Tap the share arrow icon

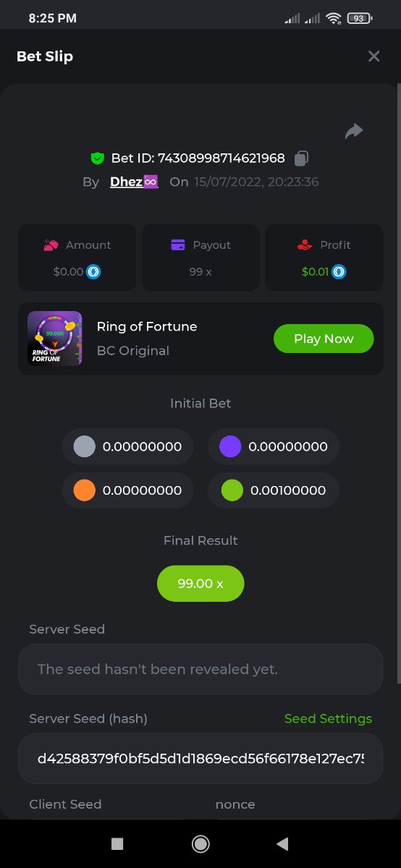[354, 131]
